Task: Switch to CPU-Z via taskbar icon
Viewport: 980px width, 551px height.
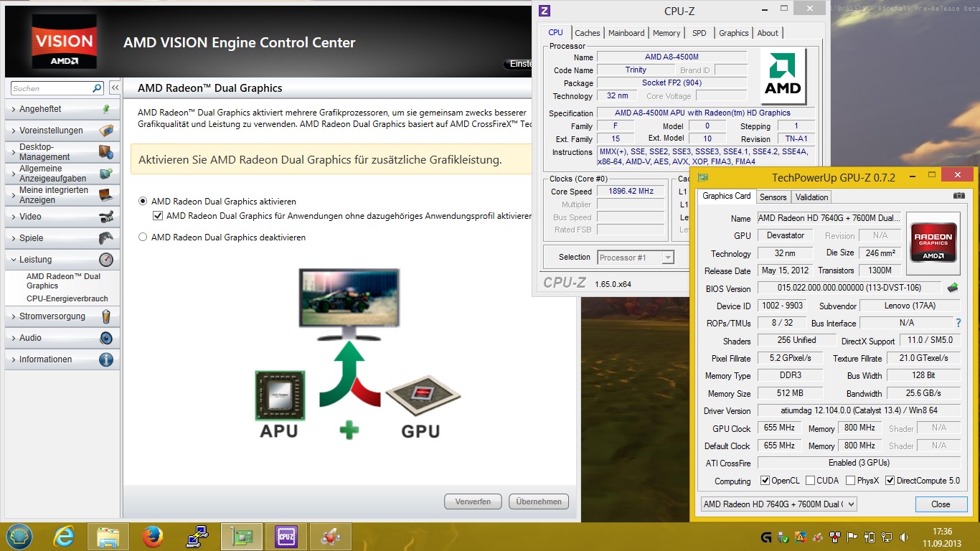Action: tap(286, 536)
